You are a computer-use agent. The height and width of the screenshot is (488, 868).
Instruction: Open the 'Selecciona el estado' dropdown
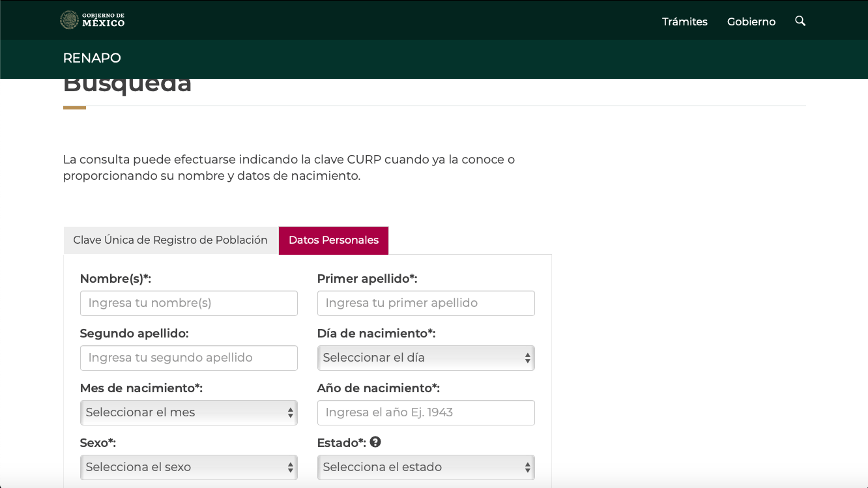click(x=426, y=467)
